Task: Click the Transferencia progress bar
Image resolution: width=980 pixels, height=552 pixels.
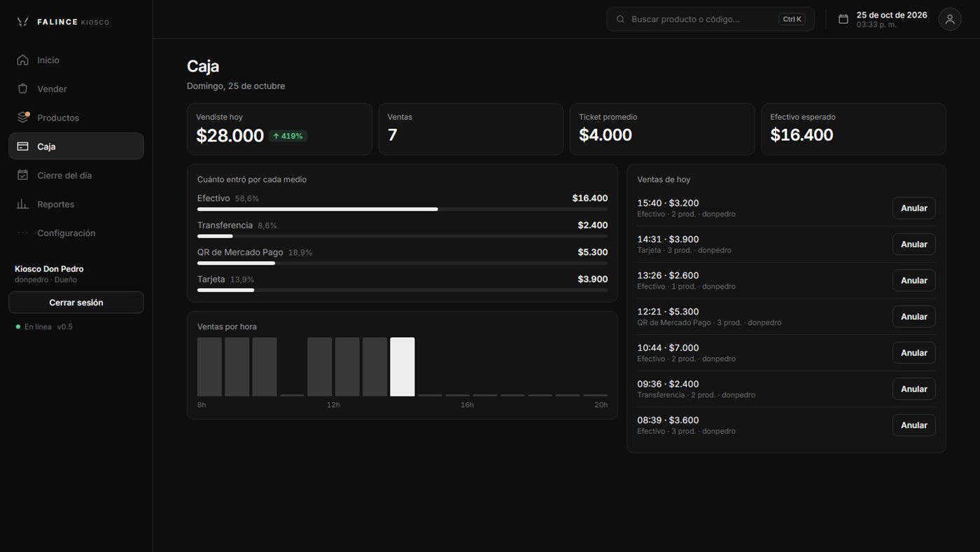Action: [402, 236]
